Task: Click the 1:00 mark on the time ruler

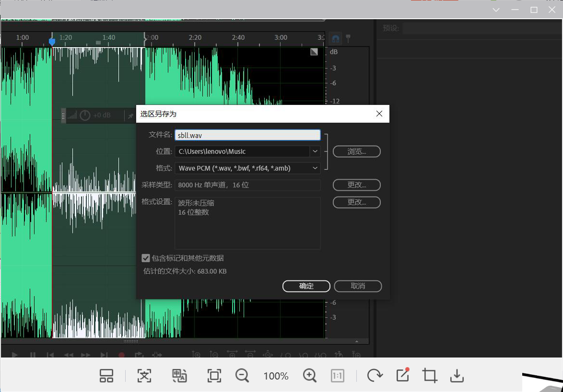Action: tap(23, 38)
